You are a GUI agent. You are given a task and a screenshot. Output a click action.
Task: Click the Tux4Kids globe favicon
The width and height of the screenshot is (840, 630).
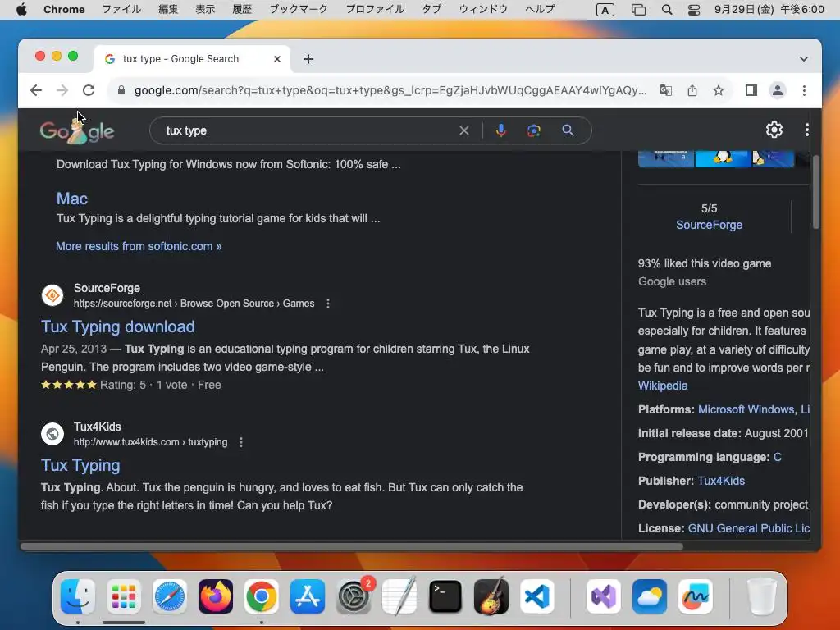pyautogui.click(x=52, y=434)
